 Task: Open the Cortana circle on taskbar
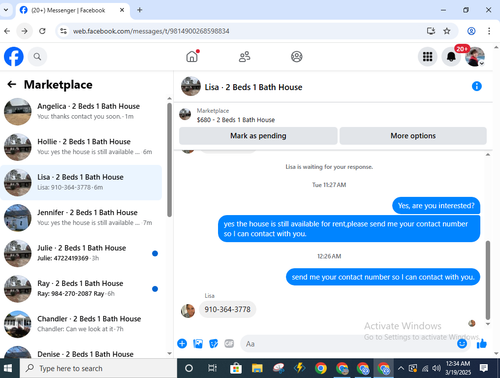coord(189,368)
